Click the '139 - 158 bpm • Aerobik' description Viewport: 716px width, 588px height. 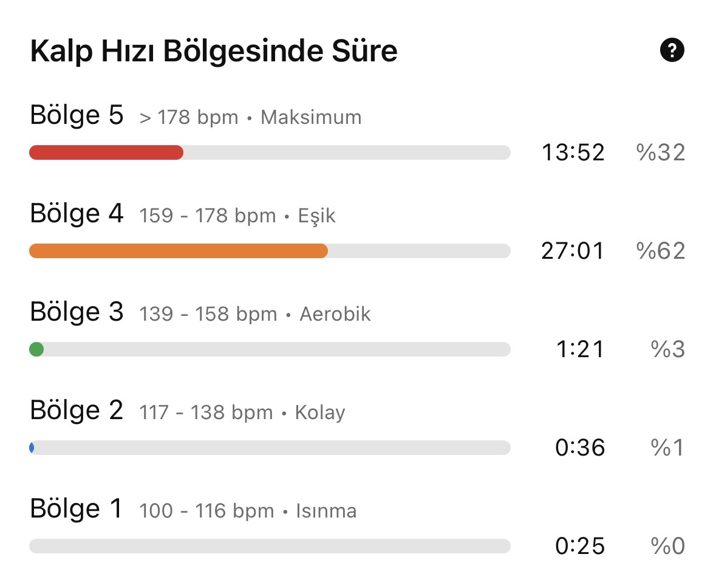click(255, 314)
